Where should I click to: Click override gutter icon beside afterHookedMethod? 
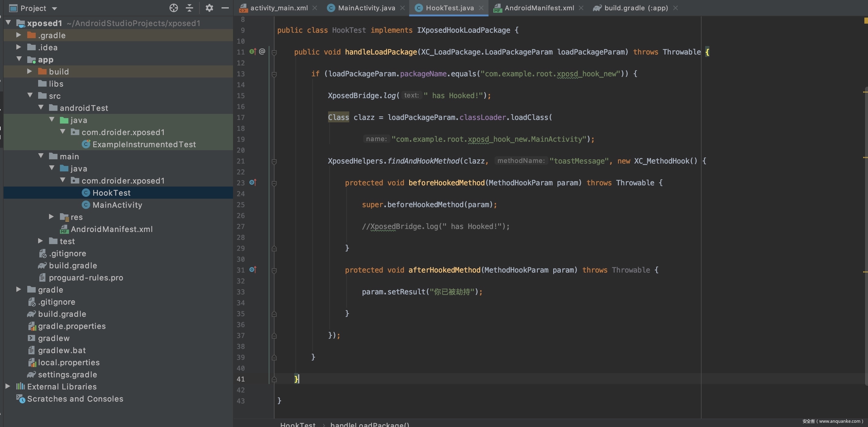click(253, 270)
